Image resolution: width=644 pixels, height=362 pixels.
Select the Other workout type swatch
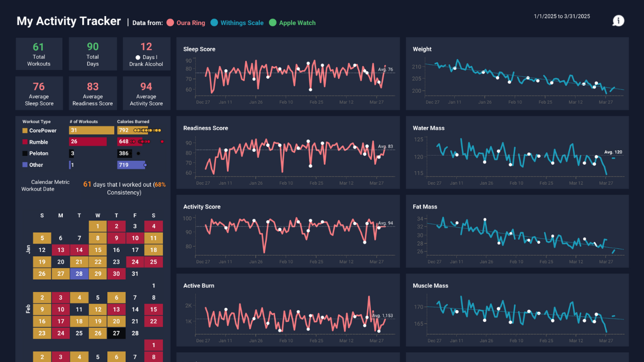click(25, 165)
